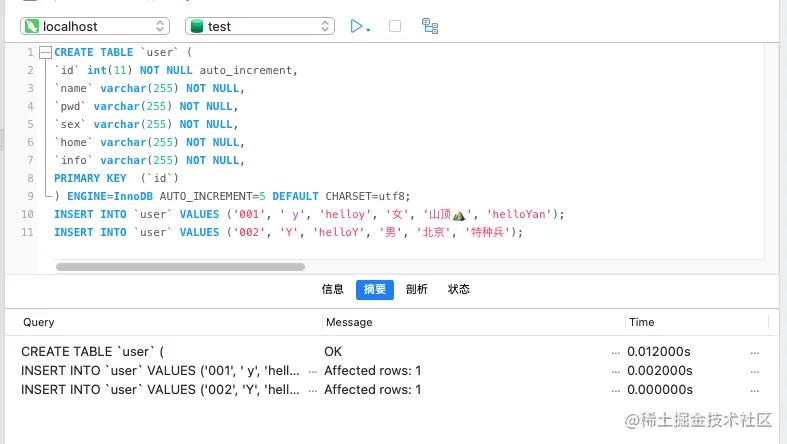787x444 pixels.
Task: Open the test database dropdown
Action: pos(259,26)
